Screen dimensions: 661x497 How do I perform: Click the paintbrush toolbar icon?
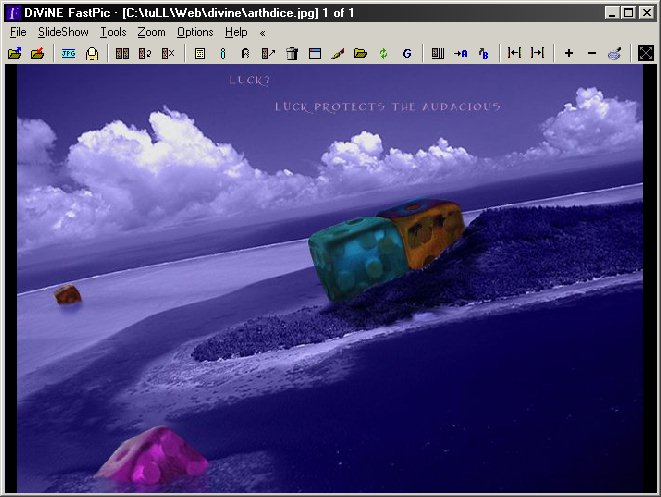tap(337, 53)
